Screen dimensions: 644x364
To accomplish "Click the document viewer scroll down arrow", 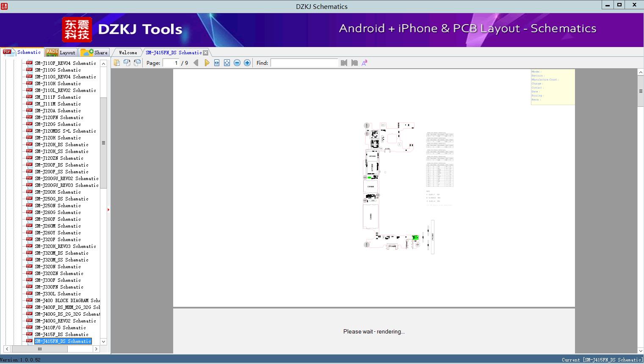I will point(640,350).
